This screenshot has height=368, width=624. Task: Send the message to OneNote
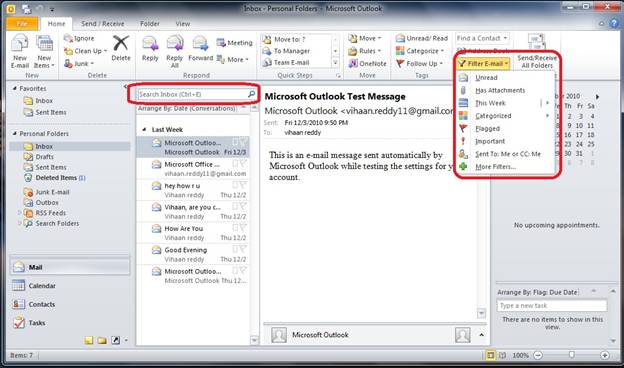[368, 63]
